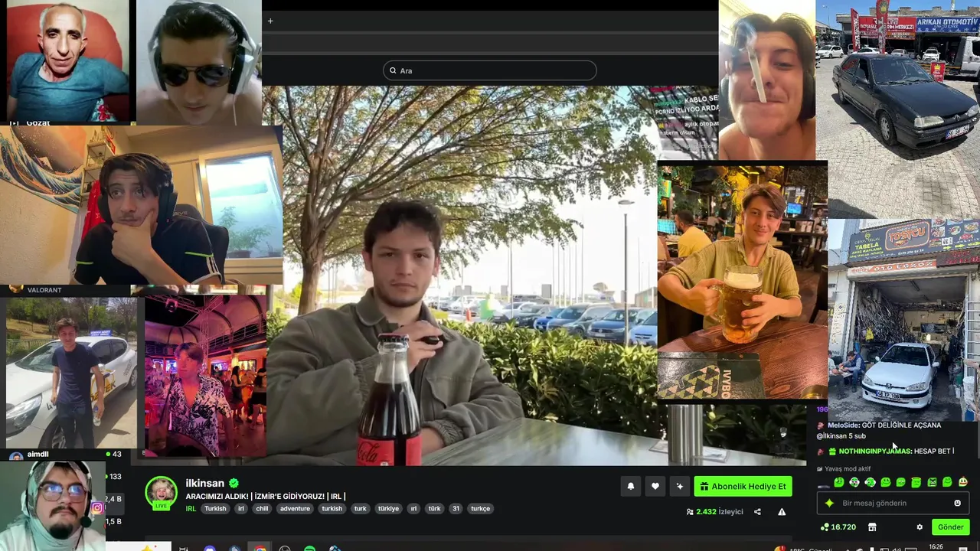This screenshot has height=551, width=980.
Task: Select the türkiye tag
Action: pos(388,508)
